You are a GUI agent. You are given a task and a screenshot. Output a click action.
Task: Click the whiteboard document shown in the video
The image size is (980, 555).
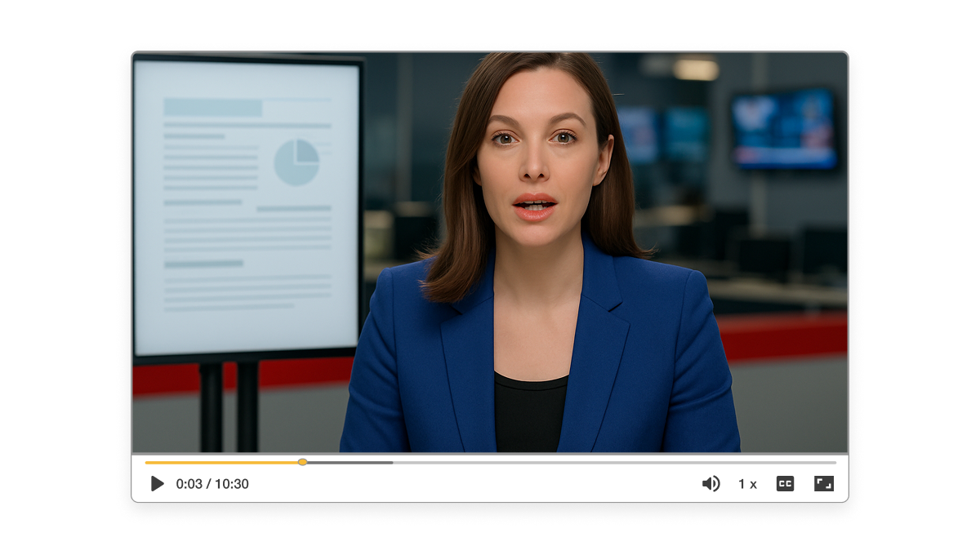245,204
